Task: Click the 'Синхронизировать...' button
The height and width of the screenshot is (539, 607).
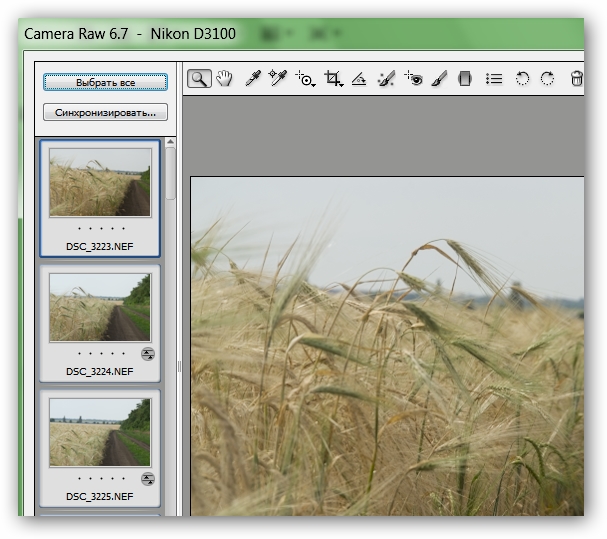Action: tap(105, 112)
